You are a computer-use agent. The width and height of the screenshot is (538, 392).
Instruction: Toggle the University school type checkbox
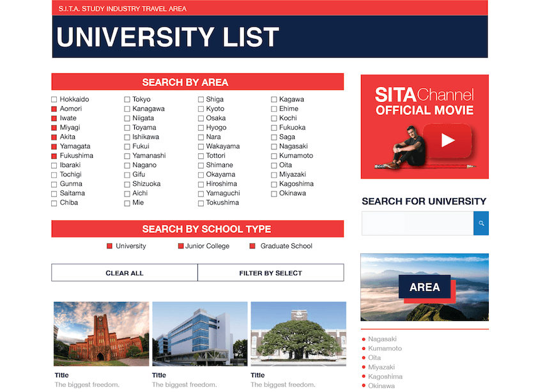[x=109, y=246]
